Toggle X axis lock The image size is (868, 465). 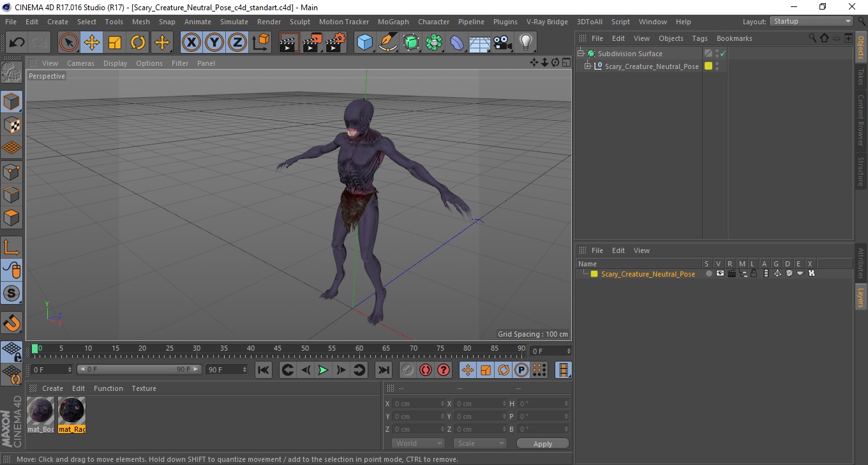point(191,43)
